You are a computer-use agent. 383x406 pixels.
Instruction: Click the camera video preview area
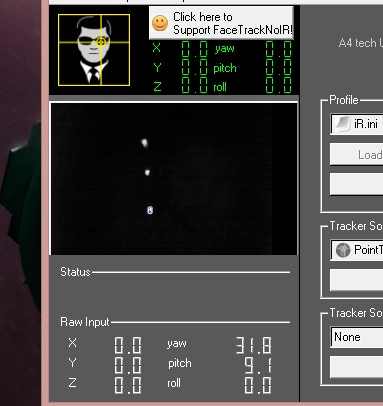pos(174,179)
